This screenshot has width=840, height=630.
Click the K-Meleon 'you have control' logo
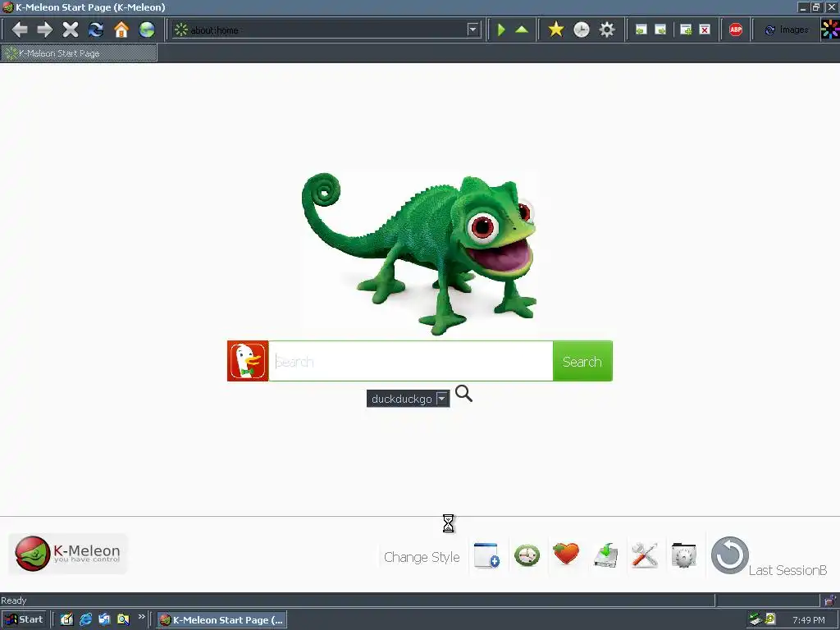68,554
